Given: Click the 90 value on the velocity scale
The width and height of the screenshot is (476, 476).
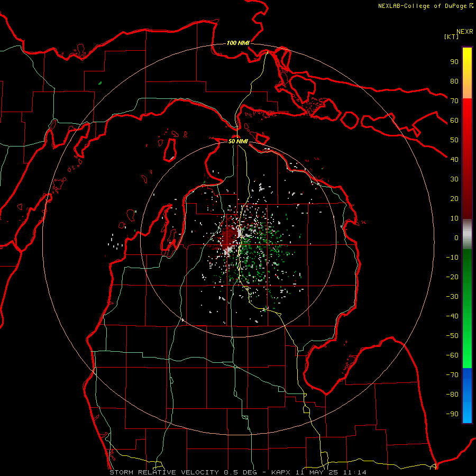Looking at the screenshot, I should pyautogui.click(x=454, y=62).
